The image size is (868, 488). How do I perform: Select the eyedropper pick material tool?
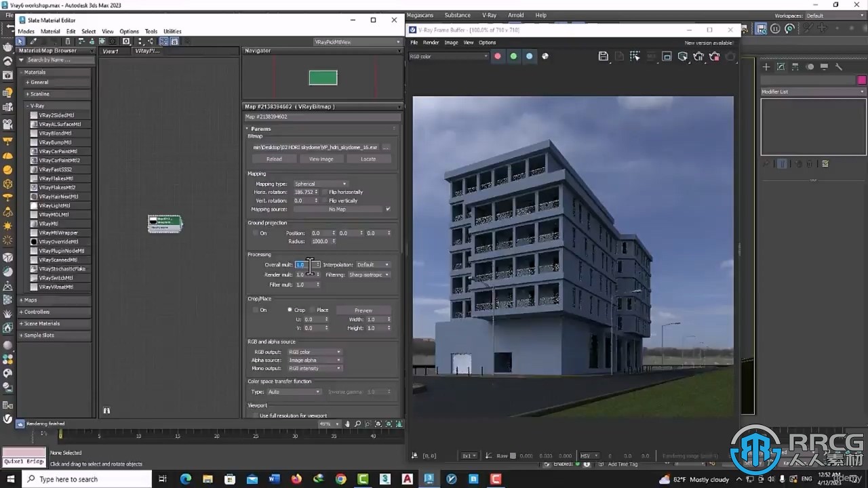pos(33,41)
